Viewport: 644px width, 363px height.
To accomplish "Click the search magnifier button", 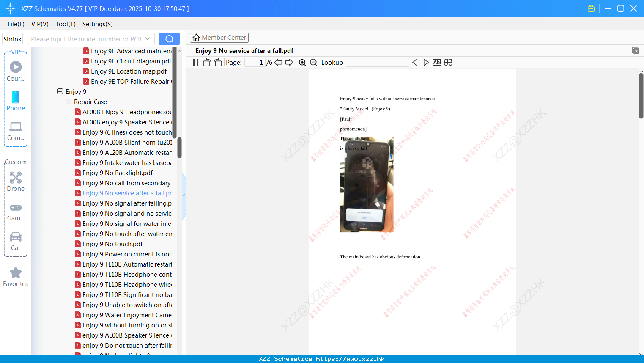I will click(x=169, y=39).
